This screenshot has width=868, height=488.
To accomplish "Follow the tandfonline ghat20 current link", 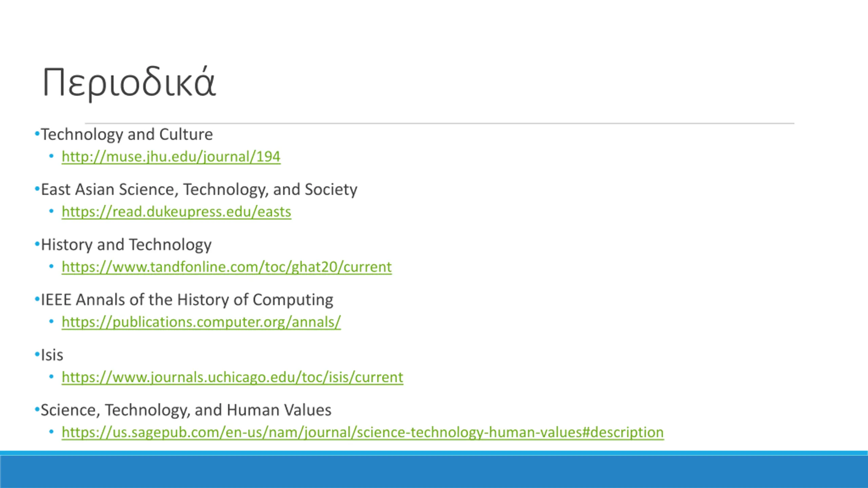I will tap(226, 267).
